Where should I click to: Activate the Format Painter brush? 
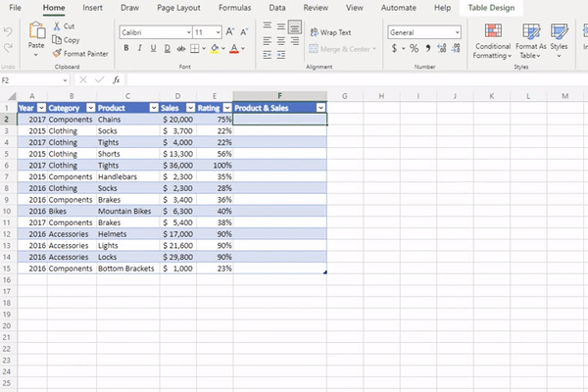80,54
